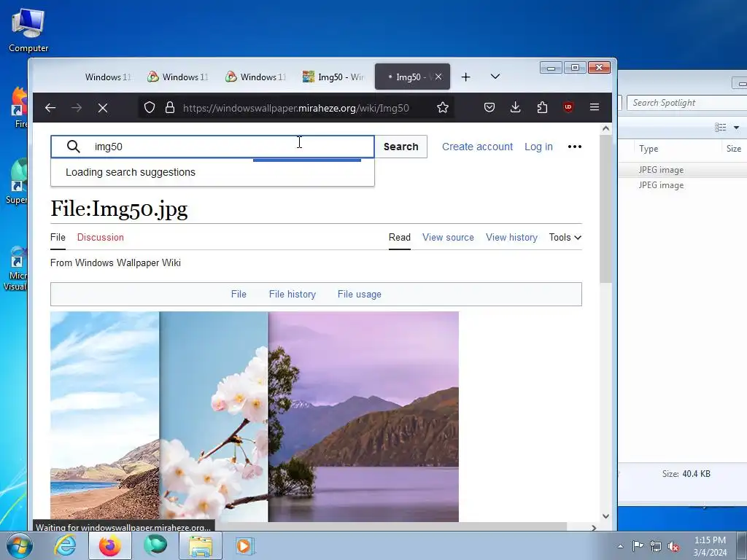The image size is (747, 560).
Task: Open the Action Center flag icon
Action: (638, 545)
